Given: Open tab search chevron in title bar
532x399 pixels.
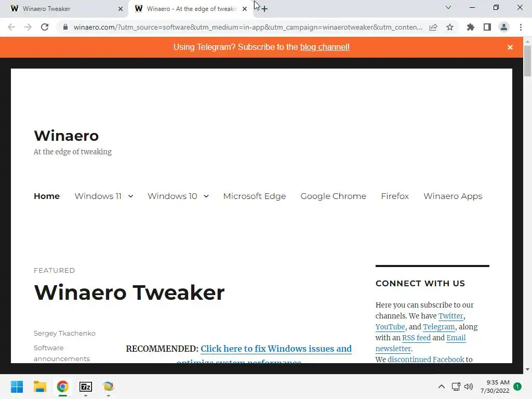Looking at the screenshot, I should 448,7.
